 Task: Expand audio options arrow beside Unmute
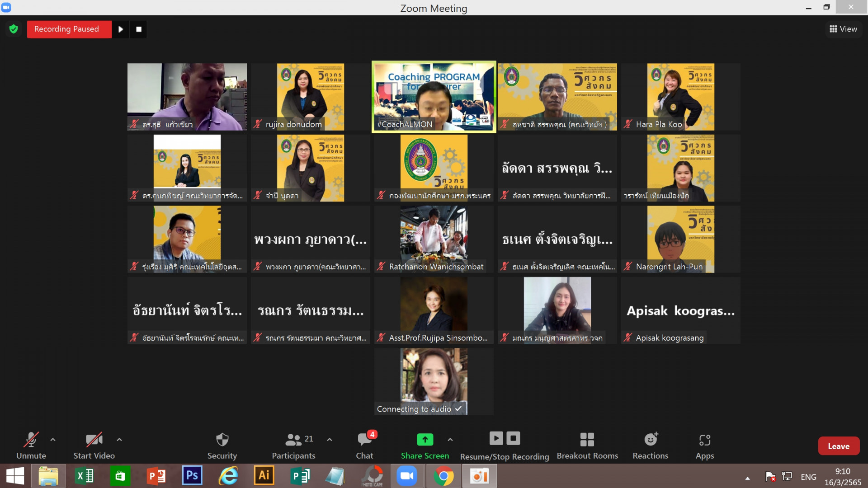pyautogui.click(x=53, y=439)
